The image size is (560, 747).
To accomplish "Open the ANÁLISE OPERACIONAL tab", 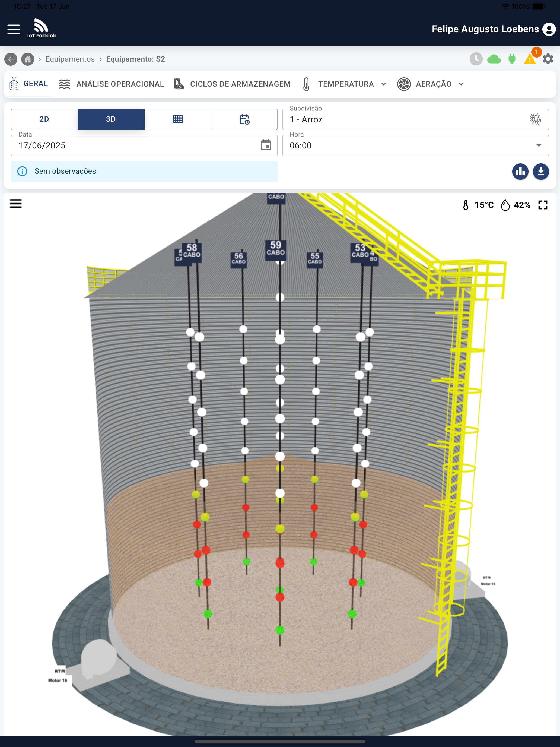I will pyautogui.click(x=111, y=84).
